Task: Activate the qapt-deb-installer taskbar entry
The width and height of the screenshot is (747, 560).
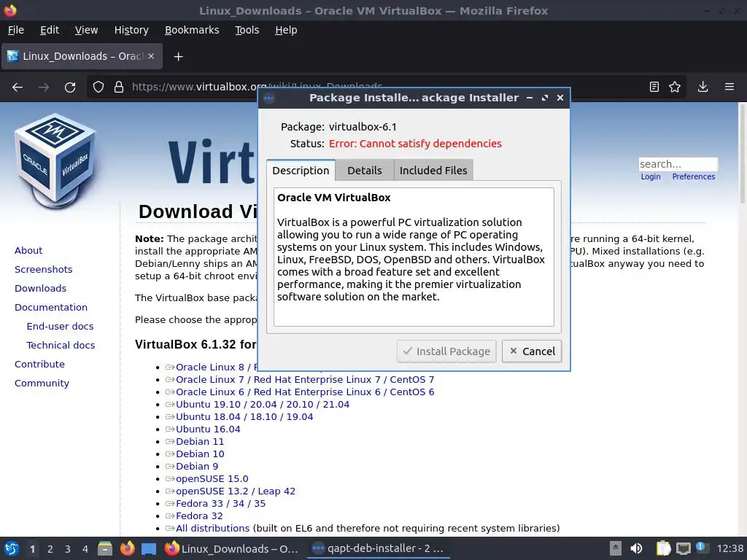Action: pos(377,548)
